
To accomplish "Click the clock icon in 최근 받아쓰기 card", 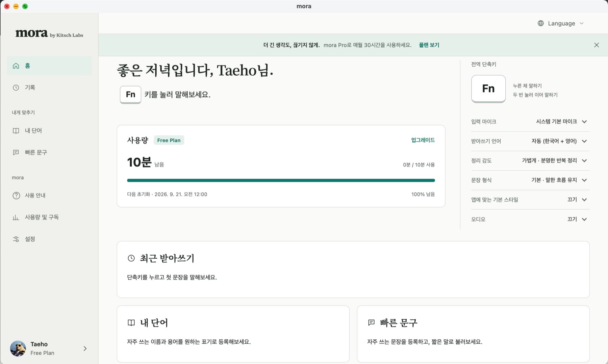I will tap(131, 258).
